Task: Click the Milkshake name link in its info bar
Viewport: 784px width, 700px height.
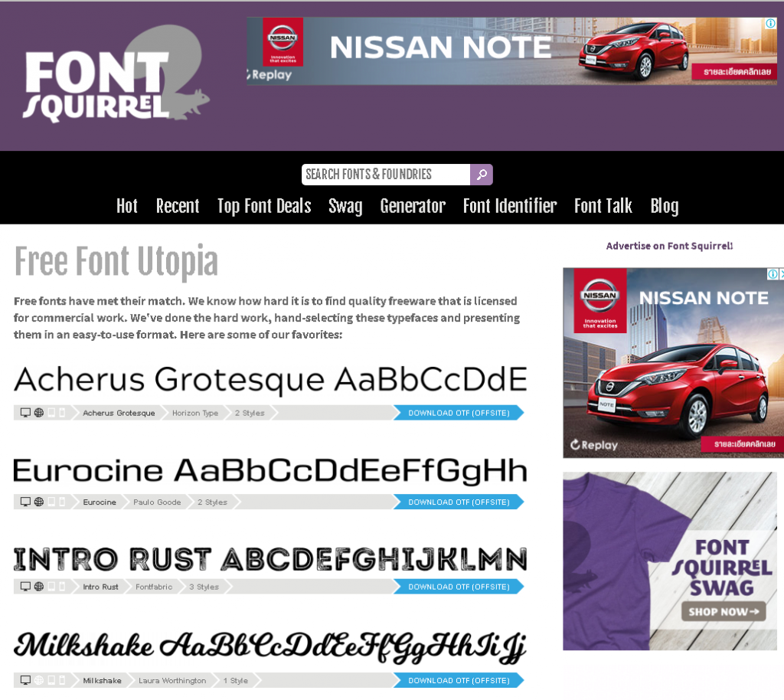Action: 103,681
